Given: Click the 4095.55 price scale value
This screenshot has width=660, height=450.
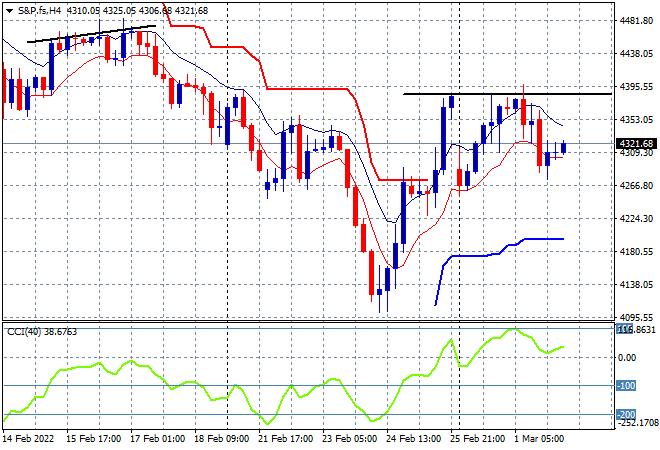Looking at the screenshot, I should (x=636, y=317).
